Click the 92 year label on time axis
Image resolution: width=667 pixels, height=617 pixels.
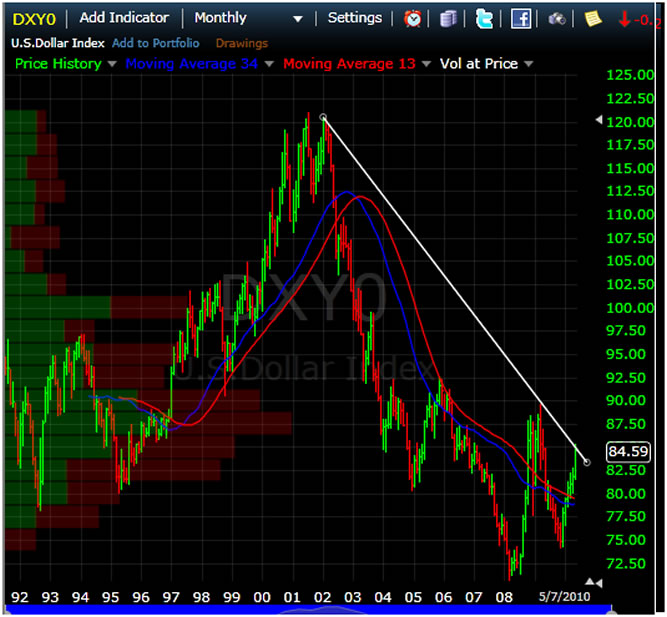click(x=20, y=597)
